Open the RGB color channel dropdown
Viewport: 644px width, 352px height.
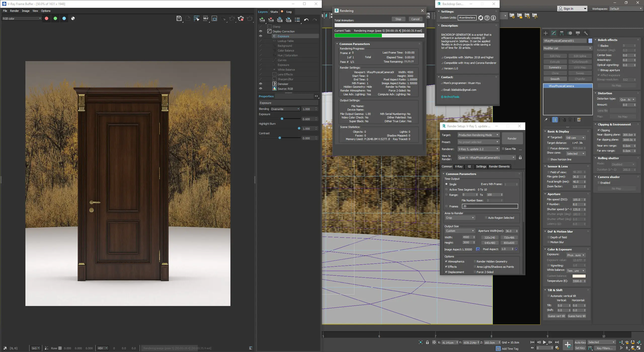click(22, 18)
